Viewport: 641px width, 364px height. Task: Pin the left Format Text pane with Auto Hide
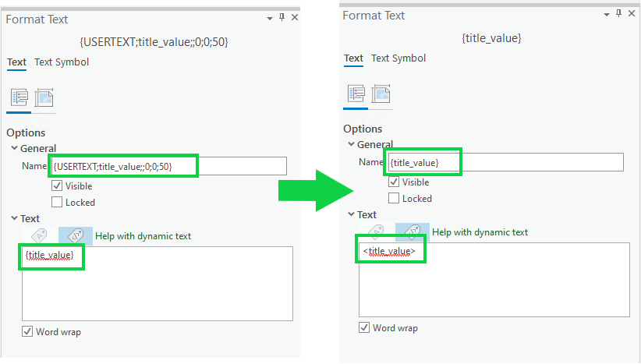[282, 18]
